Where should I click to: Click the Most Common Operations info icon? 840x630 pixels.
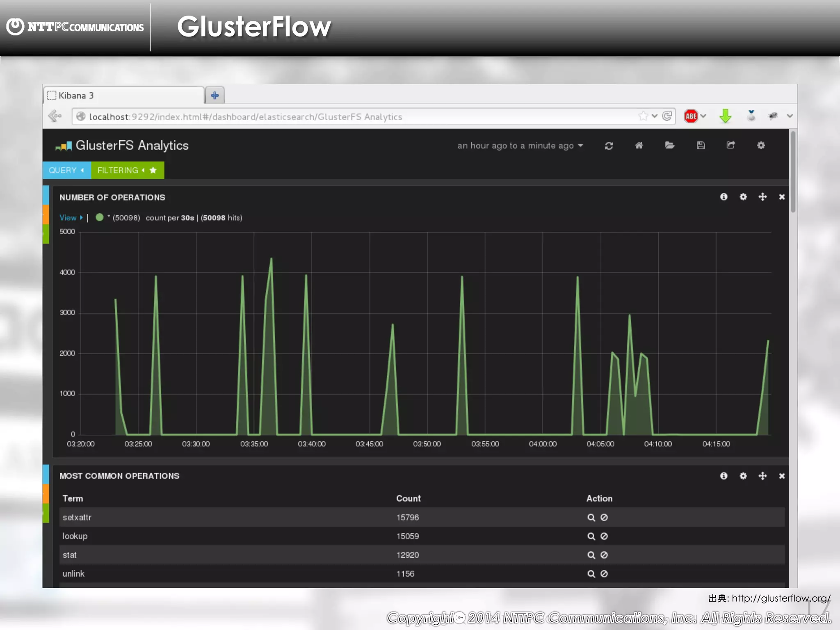[724, 476]
